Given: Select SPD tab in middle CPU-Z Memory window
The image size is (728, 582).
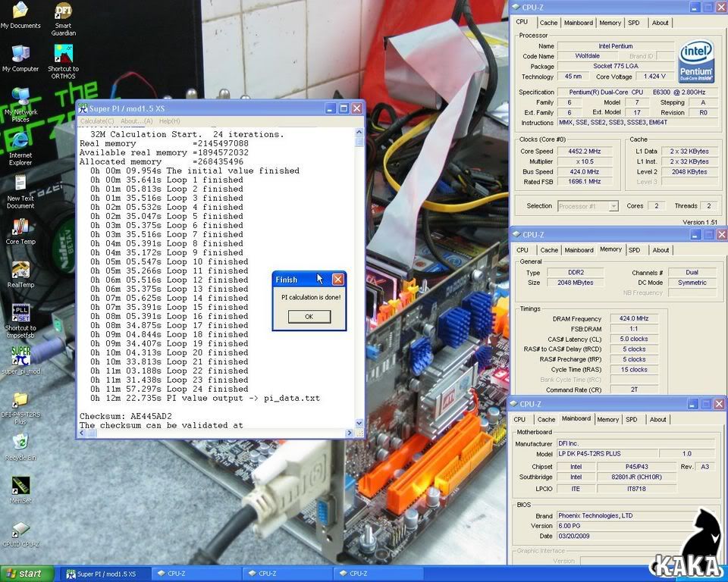Looking at the screenshot, I should click(x=634, y=250).
